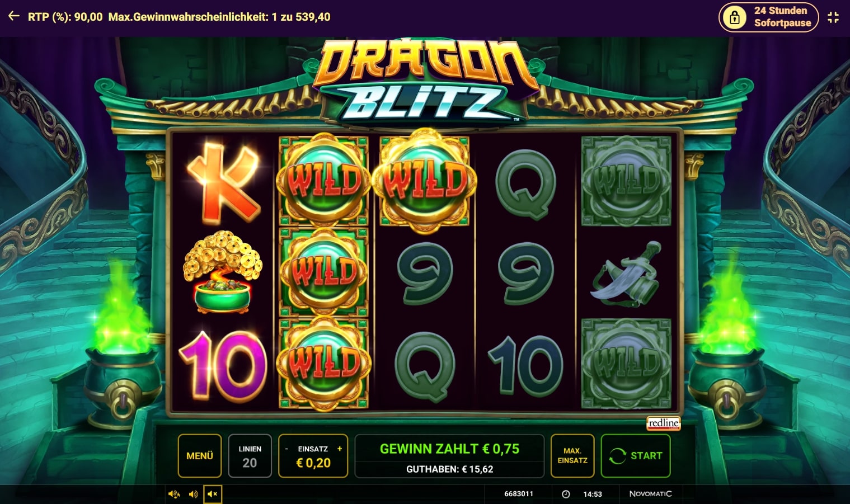
Task: Start a spin with START button
Action: [636, 456]
